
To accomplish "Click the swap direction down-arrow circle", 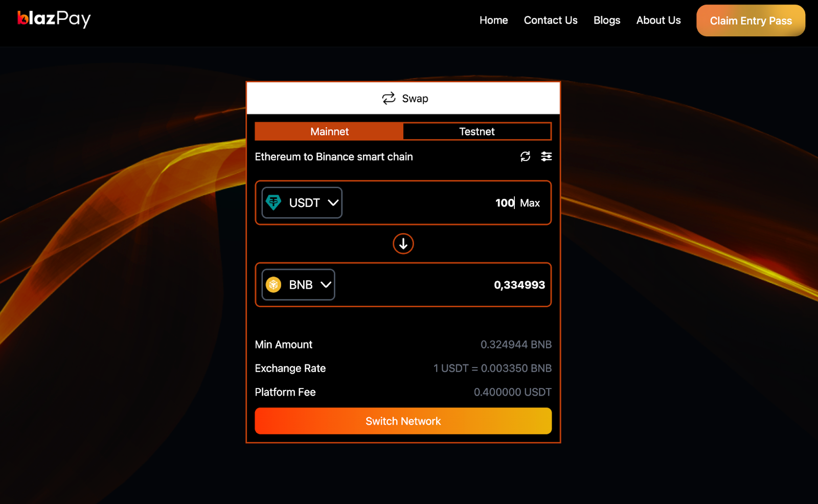I will (x=403, y=244).
